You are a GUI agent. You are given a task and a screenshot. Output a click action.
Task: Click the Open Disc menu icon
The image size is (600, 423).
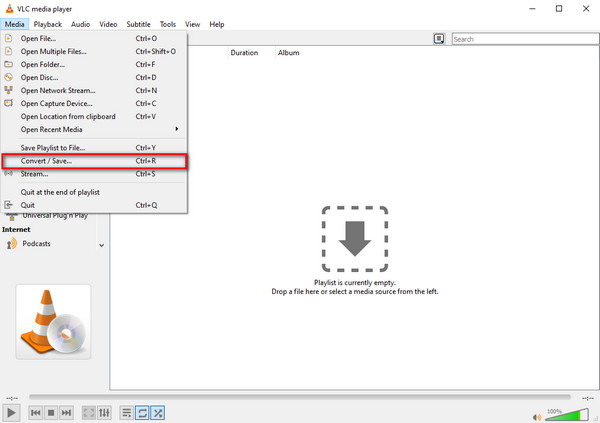click(x=8, y=77)
